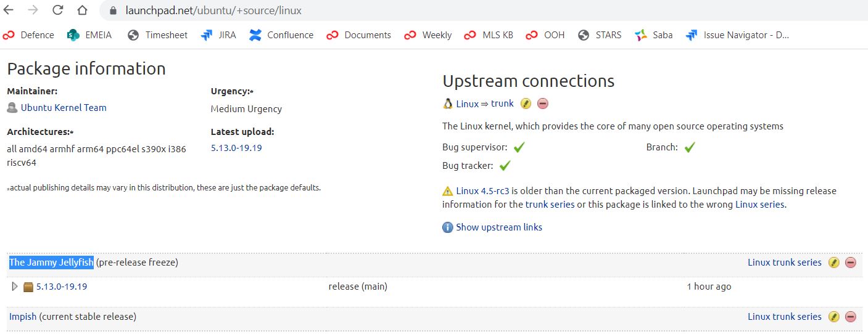Click Show upstream links

499,227
